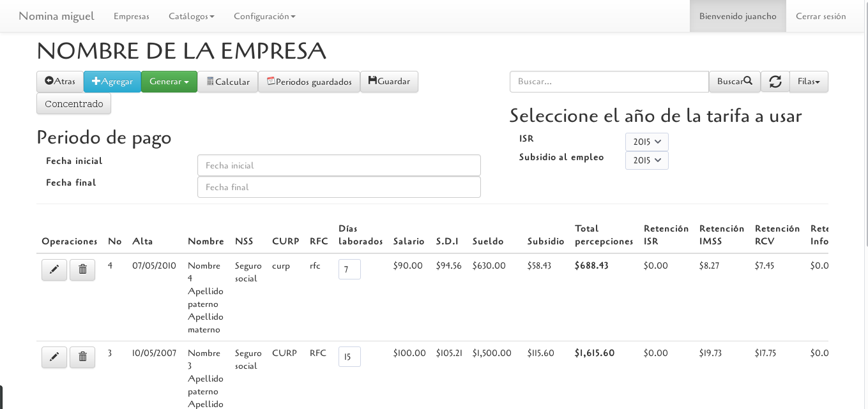Click the edit pencil for employee No 3

pos(54,357)
